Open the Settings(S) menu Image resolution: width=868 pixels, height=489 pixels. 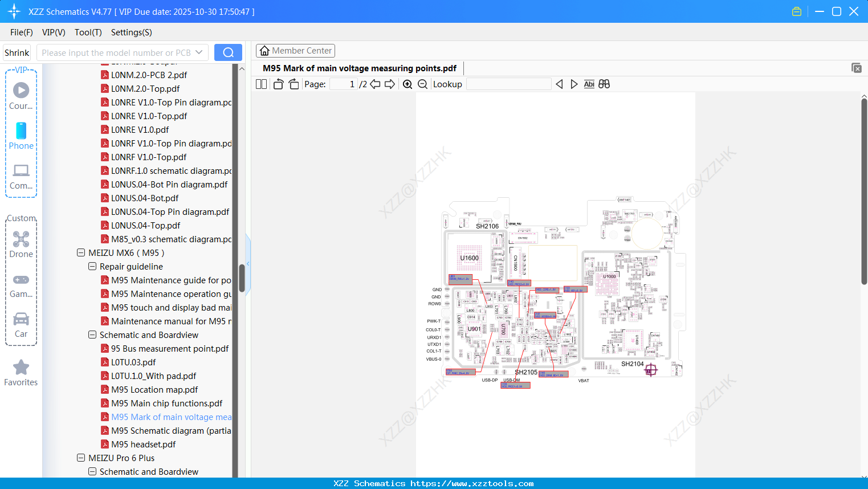(131, 32)
